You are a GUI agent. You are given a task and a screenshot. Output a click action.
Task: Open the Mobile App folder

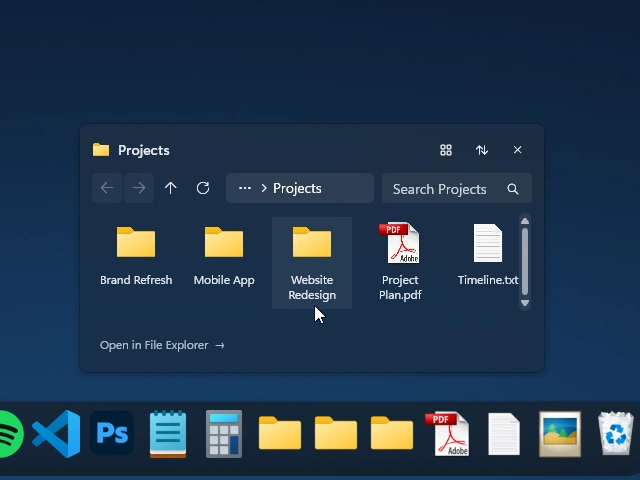(x=224, y=256)
